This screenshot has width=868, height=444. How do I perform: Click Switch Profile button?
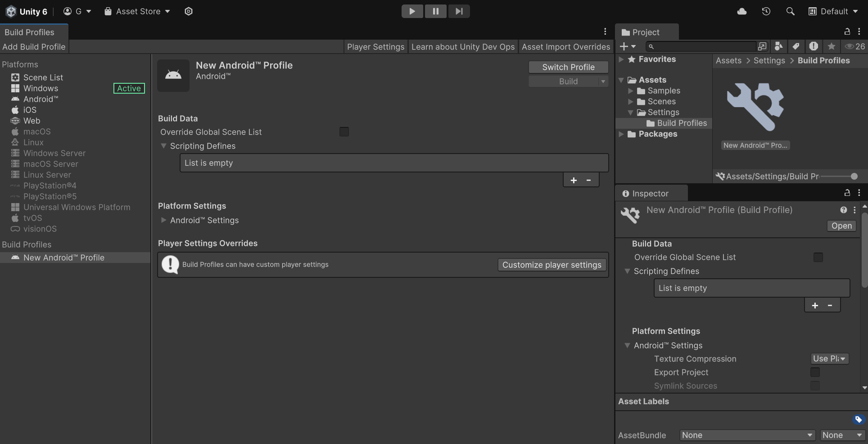(568, 67)
